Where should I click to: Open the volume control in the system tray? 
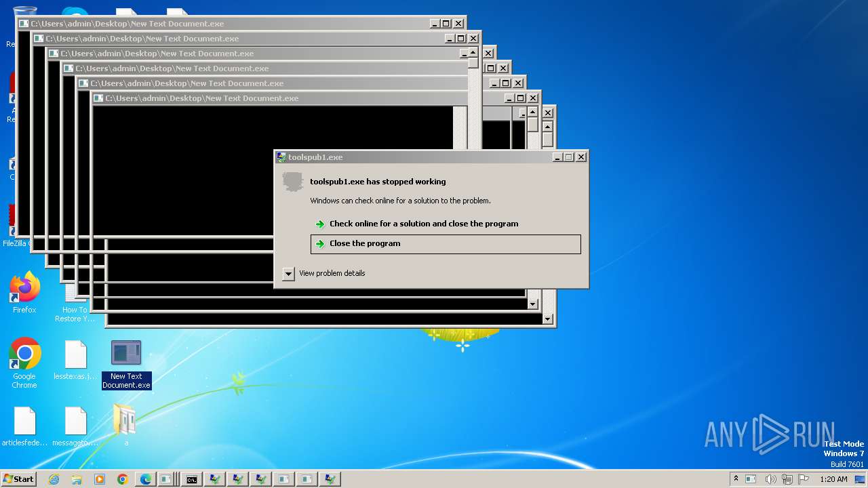[x=771, y=479]
